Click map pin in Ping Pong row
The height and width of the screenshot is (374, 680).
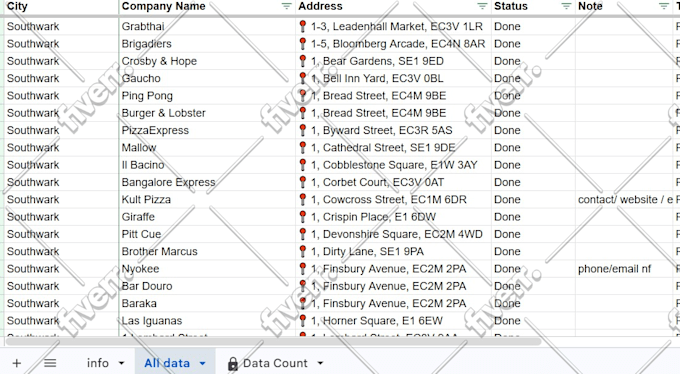click(303, 95)
